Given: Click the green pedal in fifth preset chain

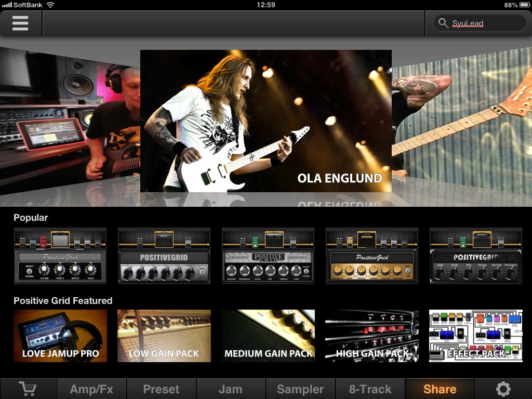Looking at the screenshot, I should tap(463, 242).
